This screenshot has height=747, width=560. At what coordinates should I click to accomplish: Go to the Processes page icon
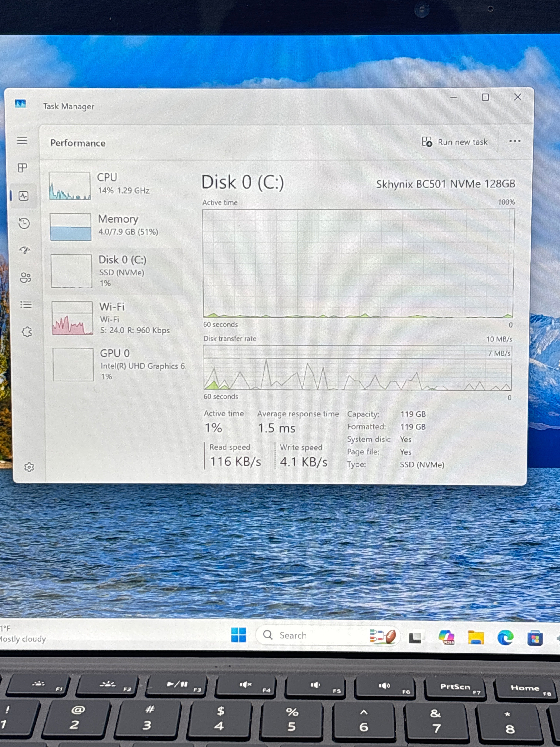pyautogui.click(x=23, y=168)
